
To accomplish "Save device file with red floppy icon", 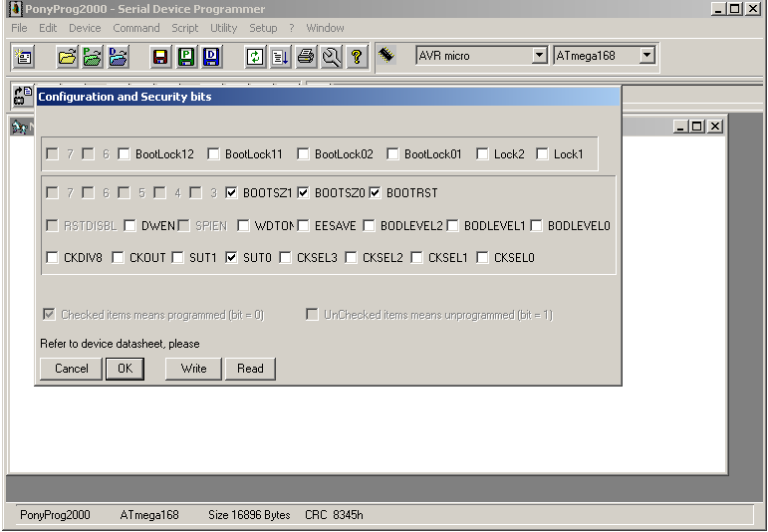I will (x=160, y=57).
